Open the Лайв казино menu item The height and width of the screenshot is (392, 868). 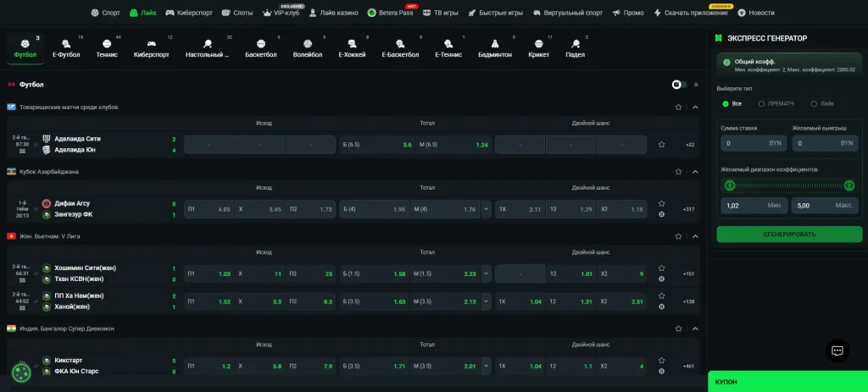pyautogui.click(x=333, y=13)
